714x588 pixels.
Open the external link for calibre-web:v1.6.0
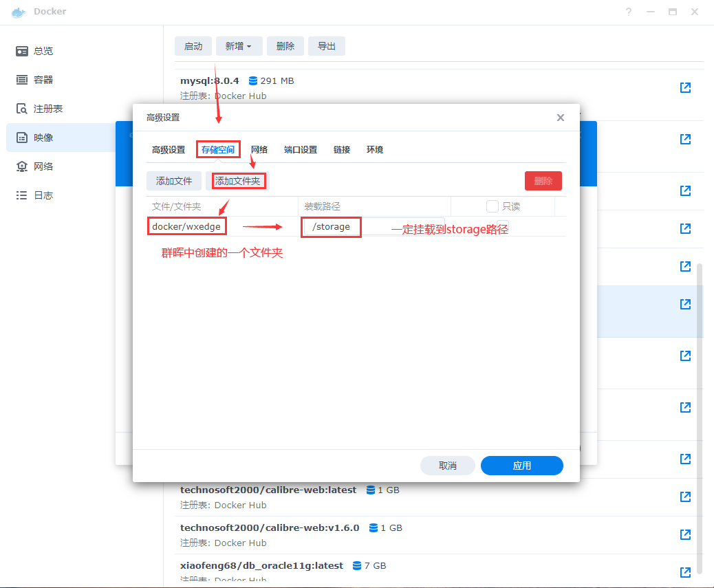pos(685,534)
